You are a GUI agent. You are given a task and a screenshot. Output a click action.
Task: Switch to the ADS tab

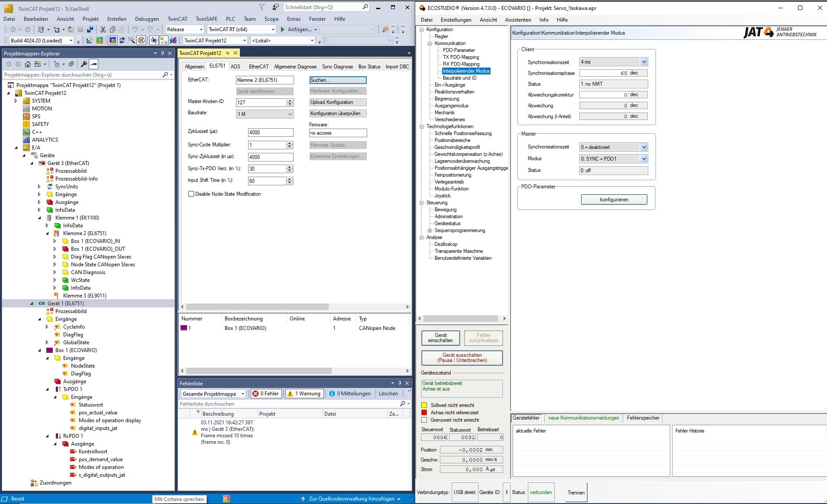(x=236, y=66)
